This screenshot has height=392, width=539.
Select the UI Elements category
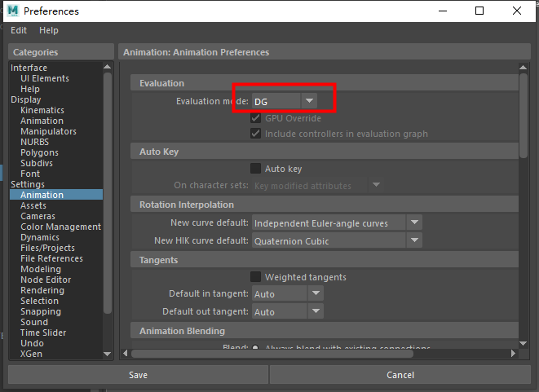pyautogui.click(x=44, y=78)
